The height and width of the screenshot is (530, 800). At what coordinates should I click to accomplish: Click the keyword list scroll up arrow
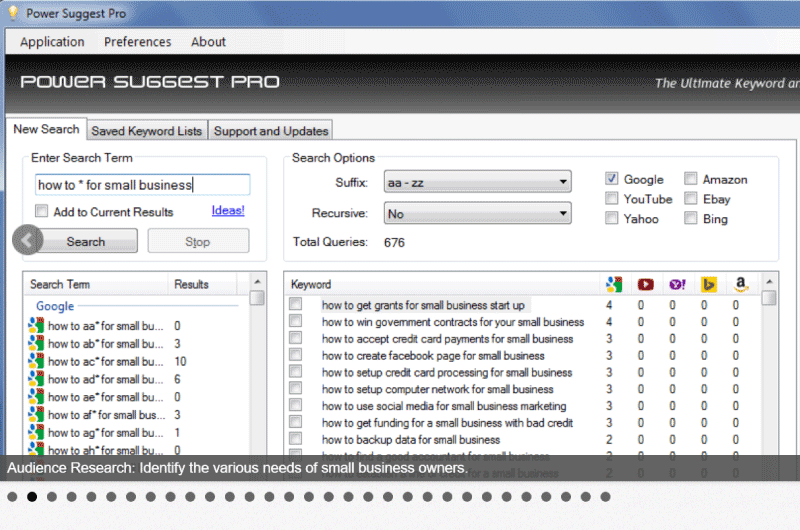pos(769,282)
